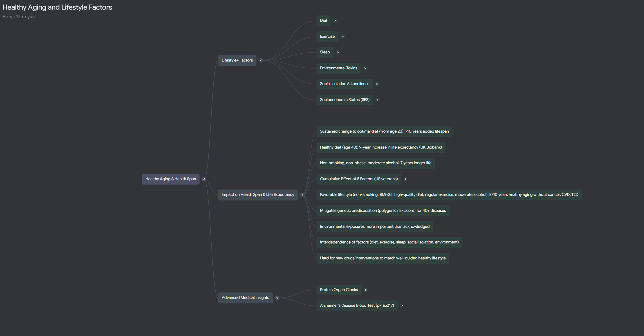Open the UK Biobank healthy diet node
644x336 pixels.
coord(380,147)
